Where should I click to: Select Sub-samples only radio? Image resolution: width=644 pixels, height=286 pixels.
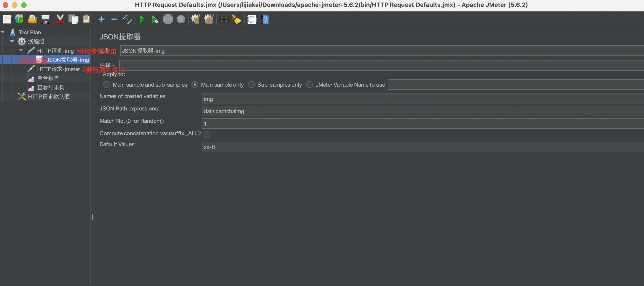tap(251, 85)
